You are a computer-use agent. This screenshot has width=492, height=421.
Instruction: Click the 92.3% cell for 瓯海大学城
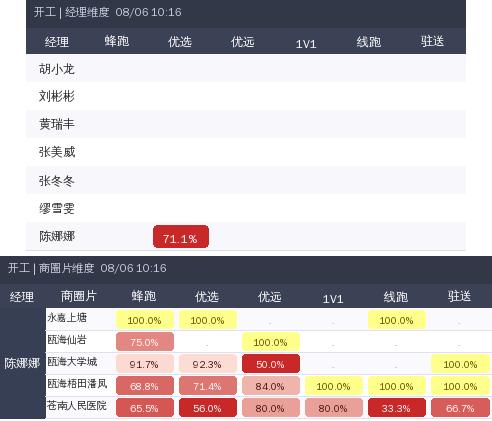(208, 364)
